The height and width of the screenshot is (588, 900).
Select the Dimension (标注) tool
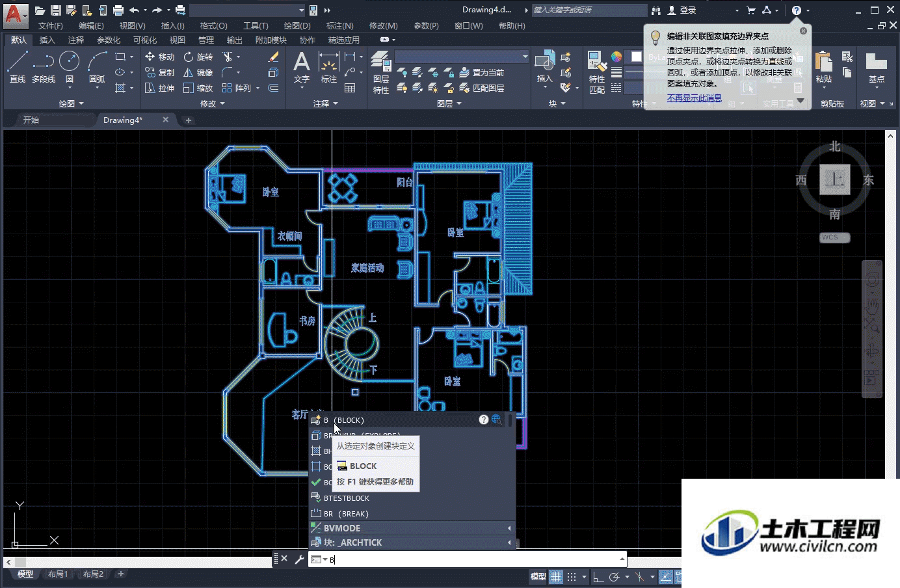(x=329, y=68)
